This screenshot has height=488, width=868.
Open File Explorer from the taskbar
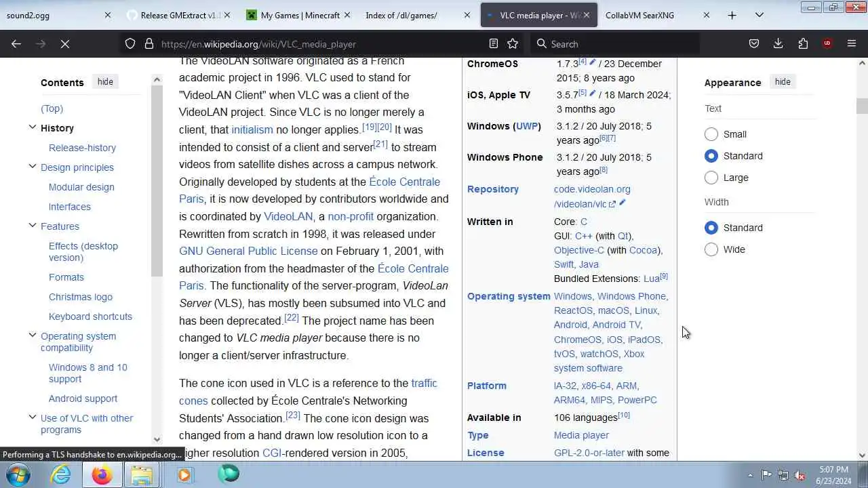pos(142,474)
